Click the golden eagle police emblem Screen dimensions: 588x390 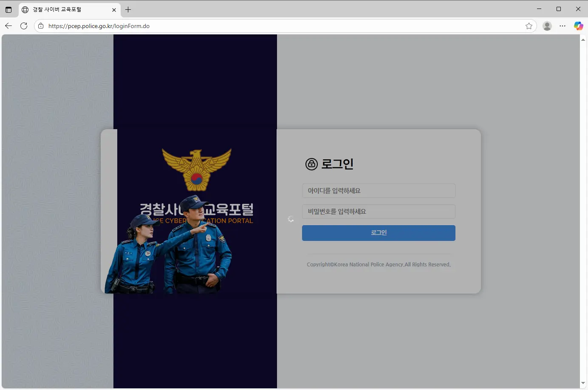pyautogui.click(x=197, y=169)
